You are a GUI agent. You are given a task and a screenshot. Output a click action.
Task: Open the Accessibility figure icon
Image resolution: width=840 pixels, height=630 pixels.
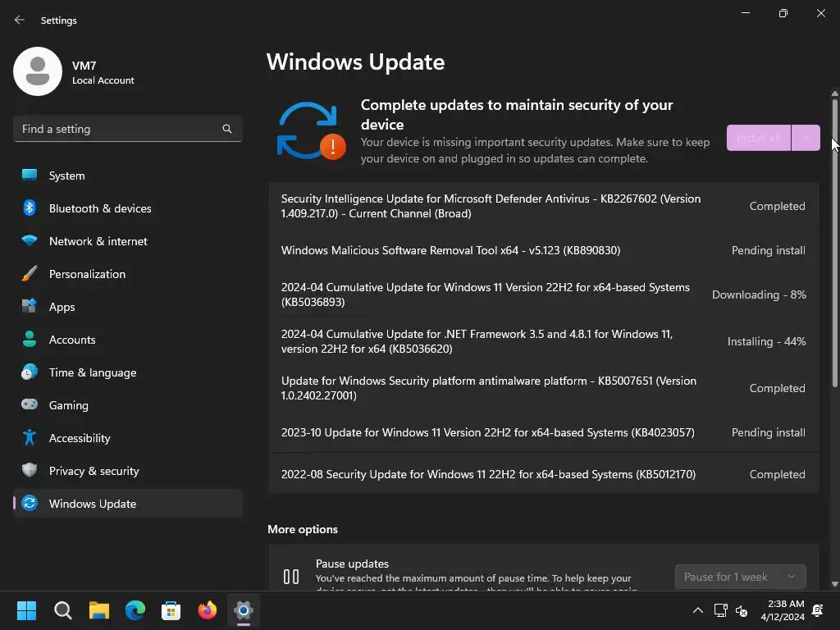pos(30,438)
